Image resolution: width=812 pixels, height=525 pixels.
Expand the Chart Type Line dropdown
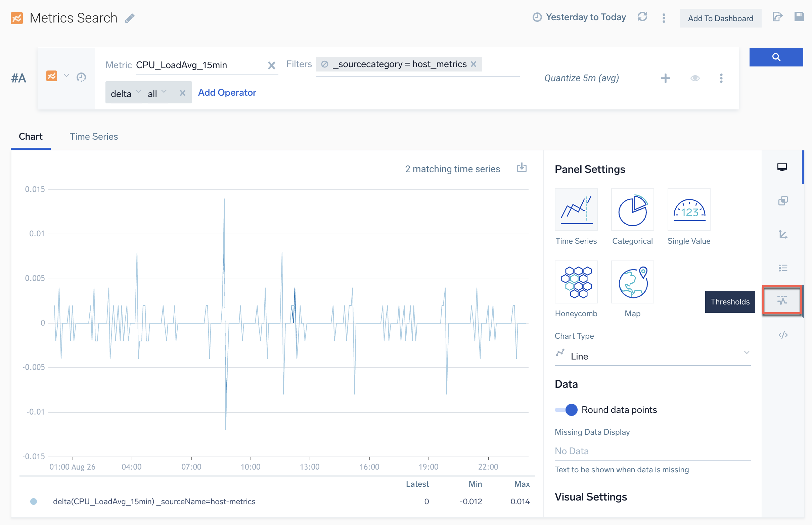coord(652,356)
